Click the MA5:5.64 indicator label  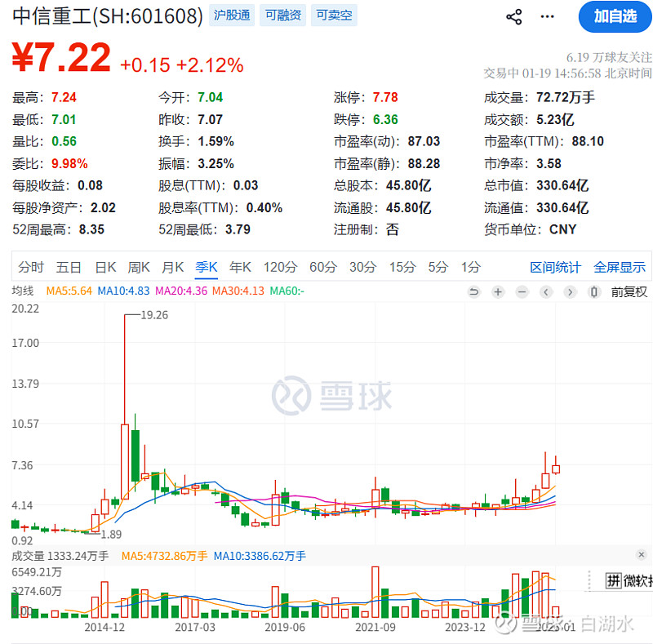point(69,291)
